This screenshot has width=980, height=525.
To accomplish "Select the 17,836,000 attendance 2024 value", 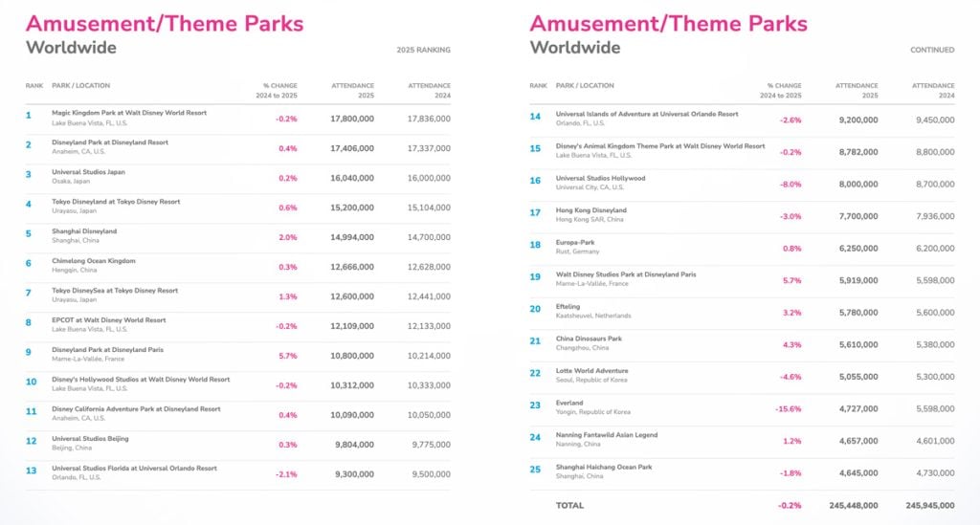I will [429, 119].
